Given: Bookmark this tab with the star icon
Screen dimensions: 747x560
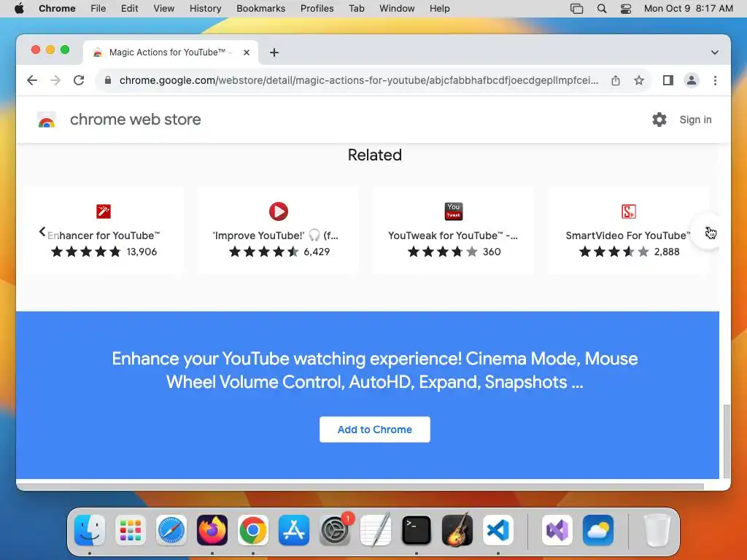Looking at the screenshot, I should [x=639, y=80].
